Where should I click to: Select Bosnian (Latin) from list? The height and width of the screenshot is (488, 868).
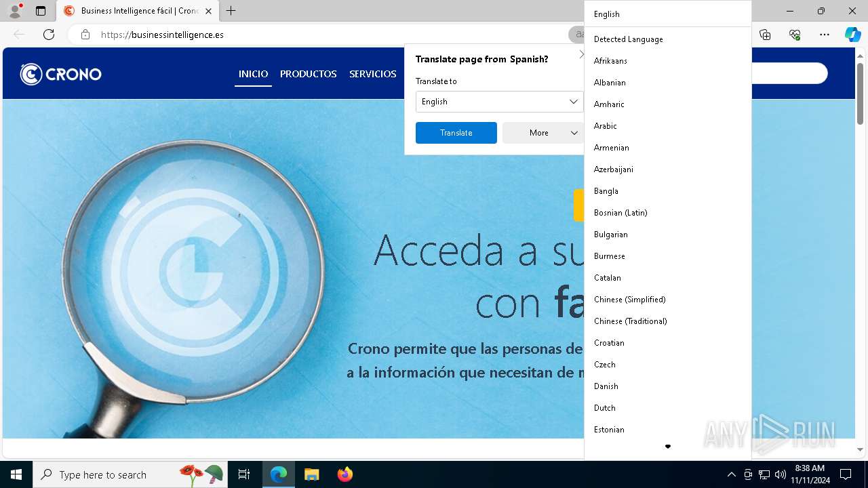(x=668, y=213)
